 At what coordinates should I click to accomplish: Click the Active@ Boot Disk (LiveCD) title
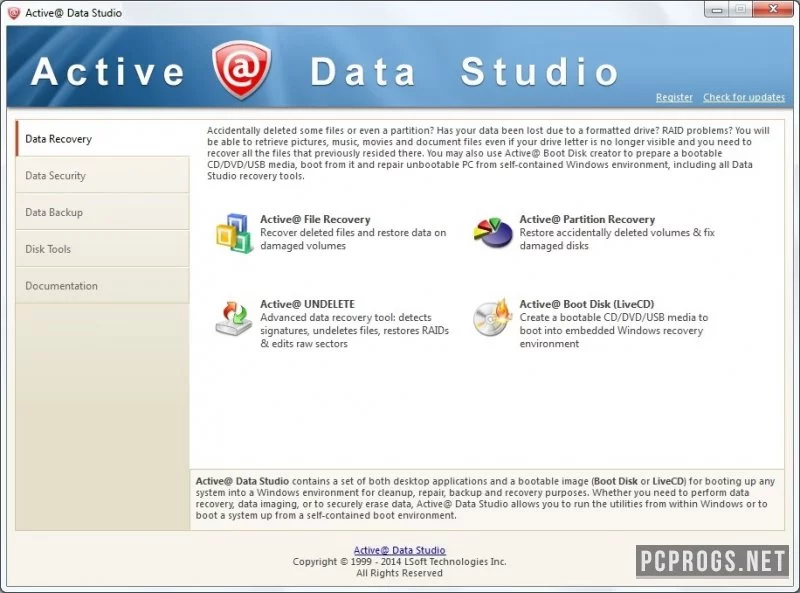[587, 304]
